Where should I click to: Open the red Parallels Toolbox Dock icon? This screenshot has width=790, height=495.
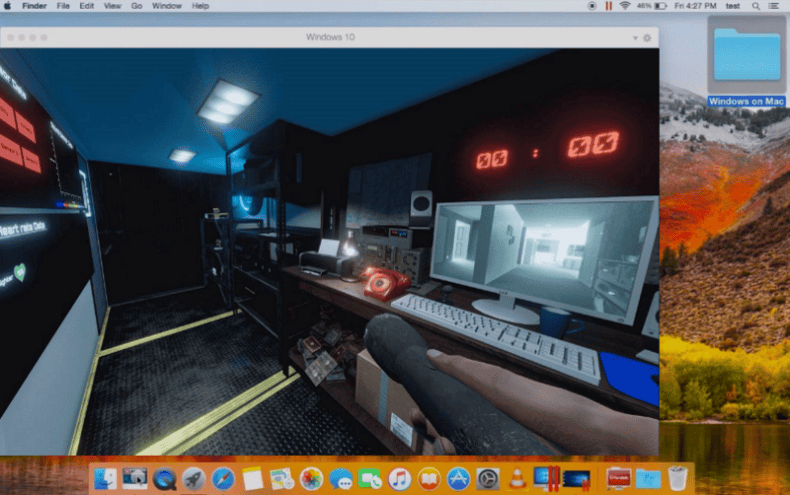pyautogui.click(x=618, y=478)
